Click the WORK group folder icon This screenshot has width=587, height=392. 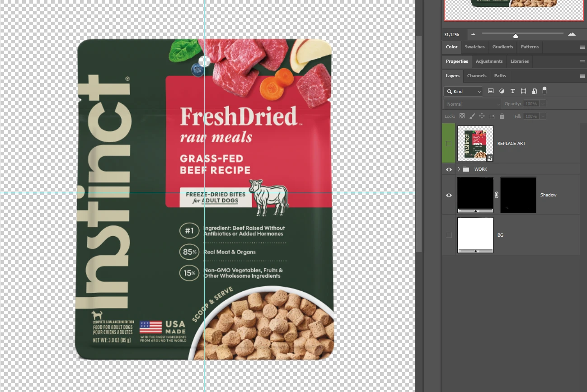466,169
